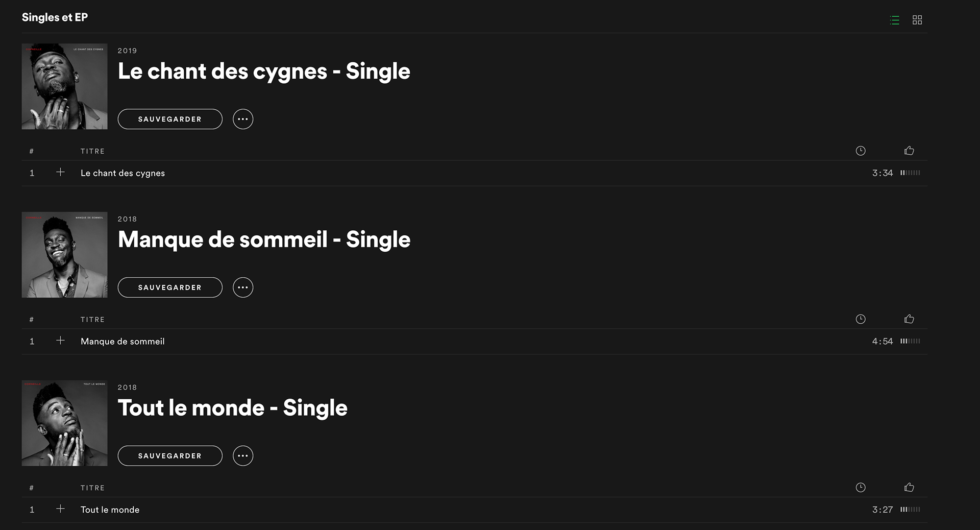Image resolution: width=980 pixels, height=530 pixels.
Task: Click popularity thumbs-up icon for Tout le monde
Action: point(909,488)
